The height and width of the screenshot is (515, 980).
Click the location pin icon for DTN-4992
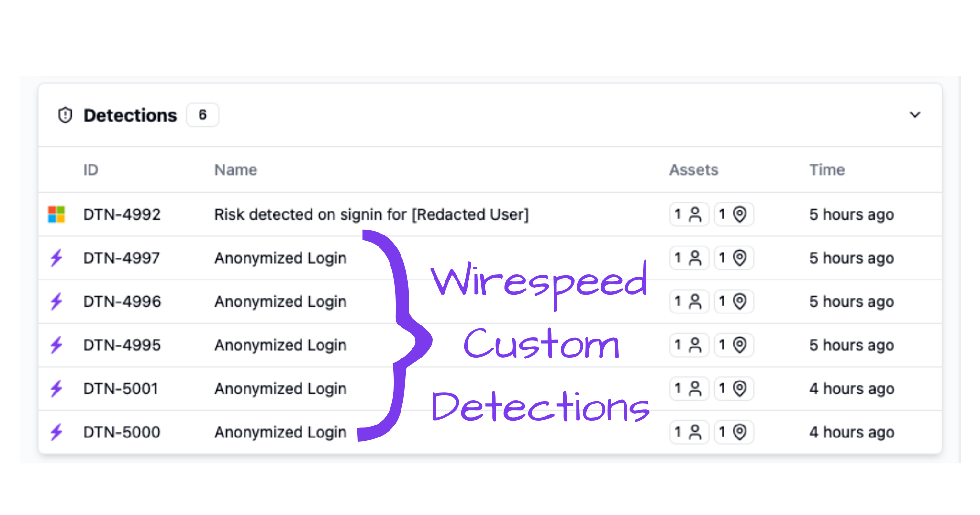point(734,214)
